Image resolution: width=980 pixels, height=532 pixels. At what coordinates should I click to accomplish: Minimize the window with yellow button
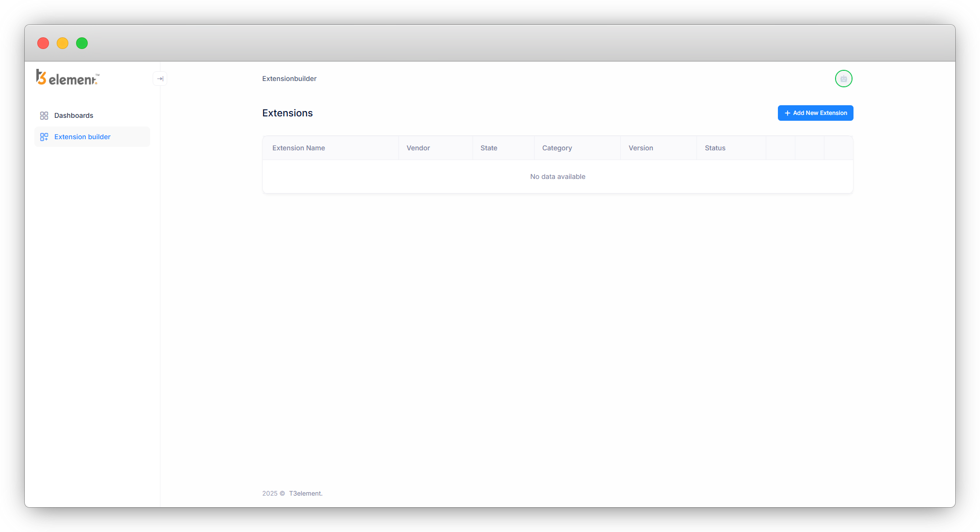point(63,43)
